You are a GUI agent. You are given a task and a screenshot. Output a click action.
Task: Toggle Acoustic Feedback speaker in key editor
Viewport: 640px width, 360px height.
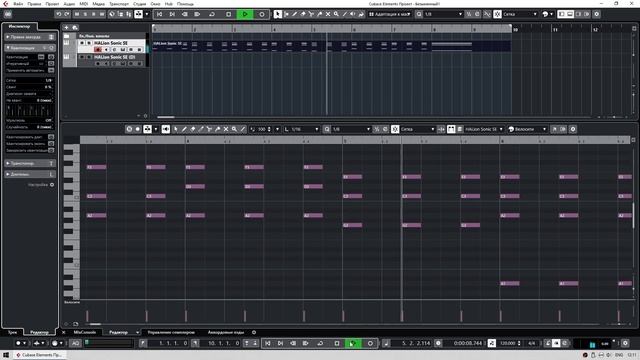pyautogui.click(x=165, y=129)
